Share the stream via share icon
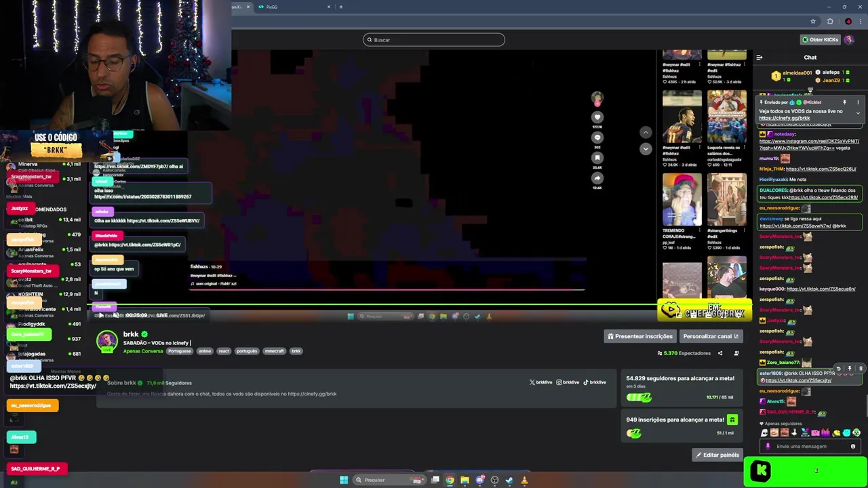The height and width of the screenshot is (488, 868). click(720, 353)
